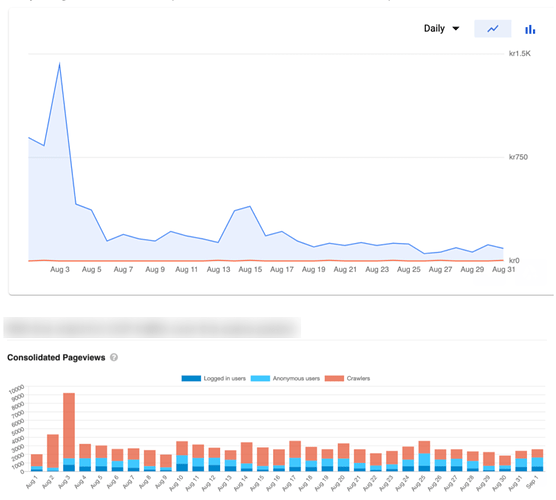The width and height of the screenshot is (556, 500).
Task: Click the Aug 31 line chart label
Action: pos(504,270)
